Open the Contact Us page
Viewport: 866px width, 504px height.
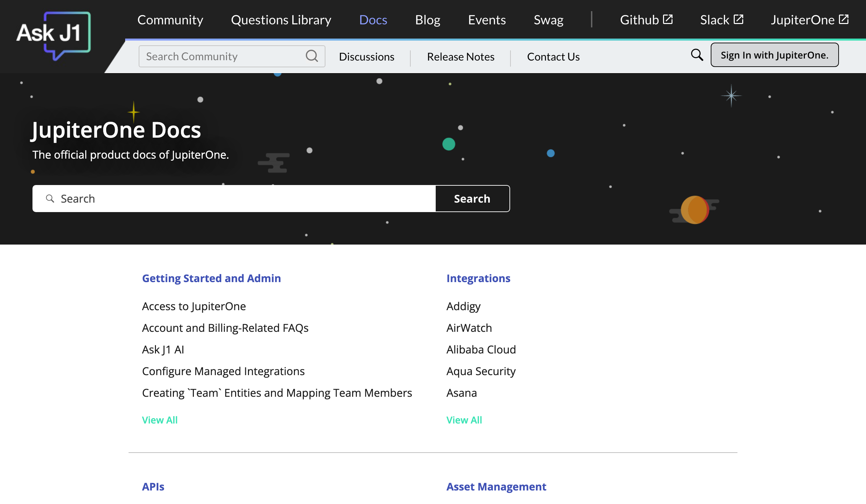coord(553,57)
